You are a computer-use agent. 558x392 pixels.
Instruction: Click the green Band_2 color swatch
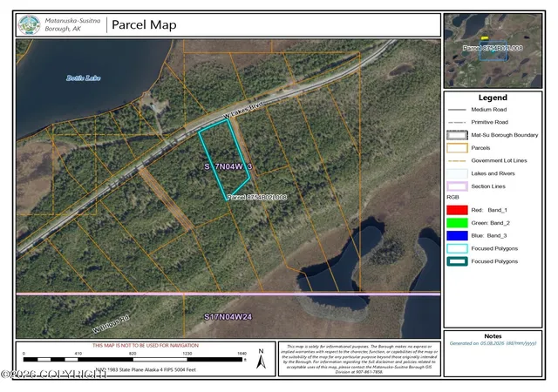click(457, 223)
